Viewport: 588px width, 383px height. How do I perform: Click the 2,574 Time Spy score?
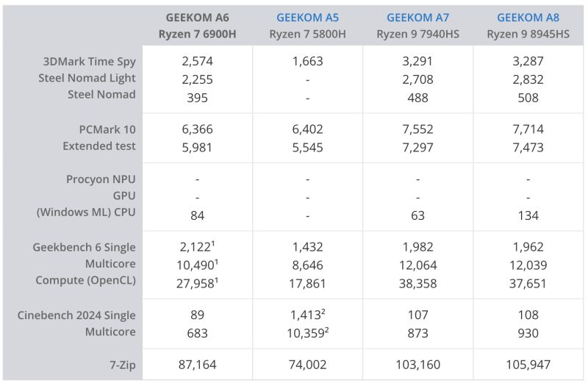pos(197,62)
